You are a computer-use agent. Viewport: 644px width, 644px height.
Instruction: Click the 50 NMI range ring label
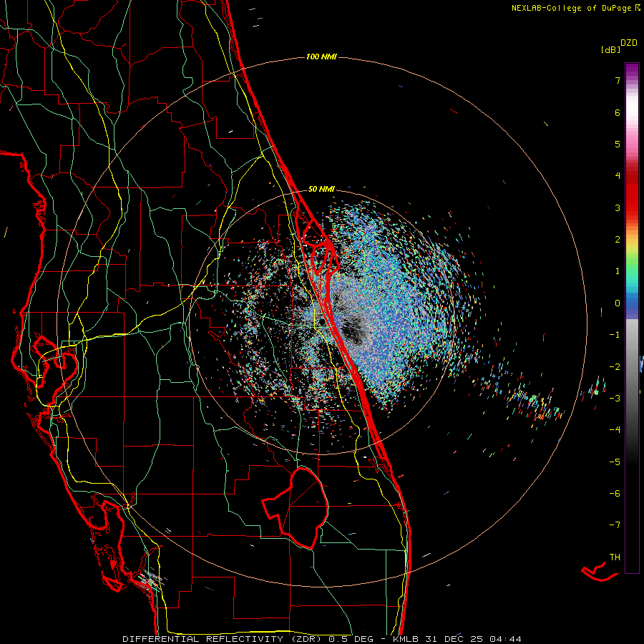(x=321, y=189)
